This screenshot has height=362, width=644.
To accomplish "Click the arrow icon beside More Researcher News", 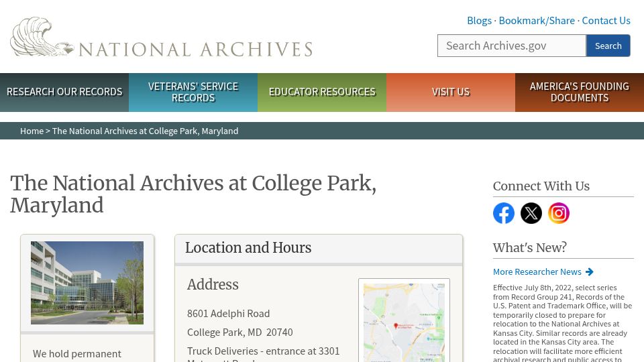I will click(590, 271).
